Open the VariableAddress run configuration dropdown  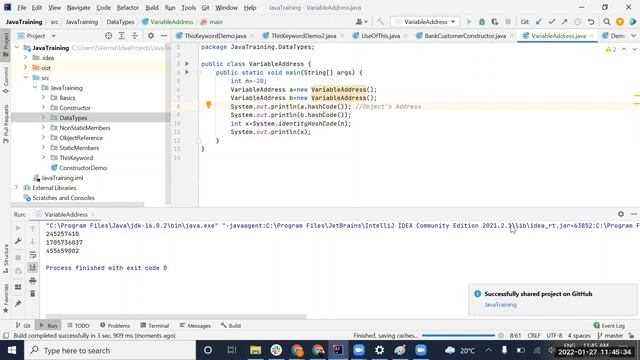pyautogui.click(x=424, y=22)
